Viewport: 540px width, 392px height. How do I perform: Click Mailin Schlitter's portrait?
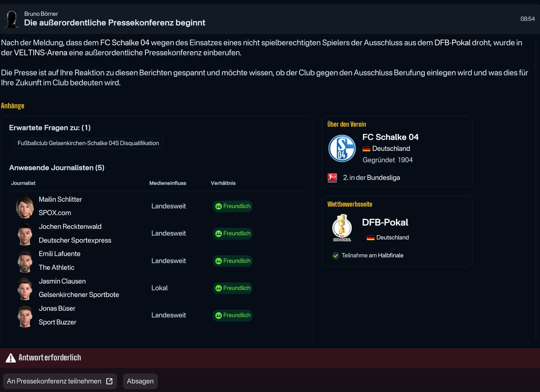[x=25, y=206]
